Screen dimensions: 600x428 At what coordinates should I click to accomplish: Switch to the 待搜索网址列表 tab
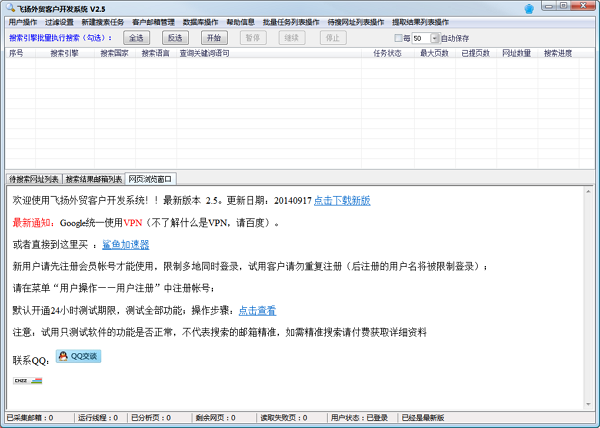pyautogui.click(x=34, y=179)
